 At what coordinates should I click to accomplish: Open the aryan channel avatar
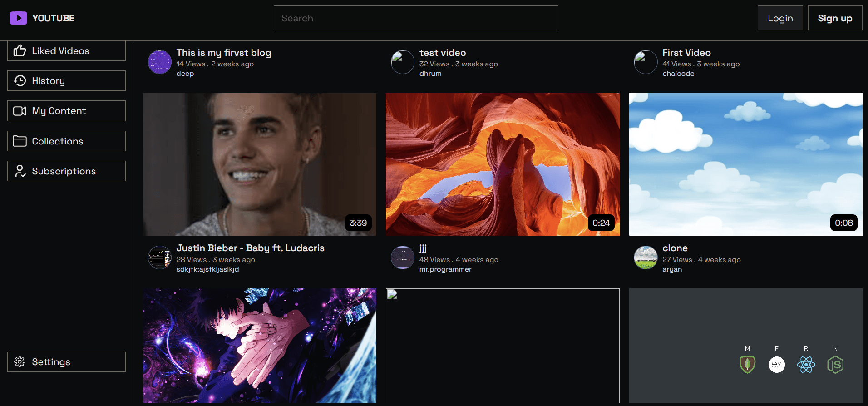646,257
